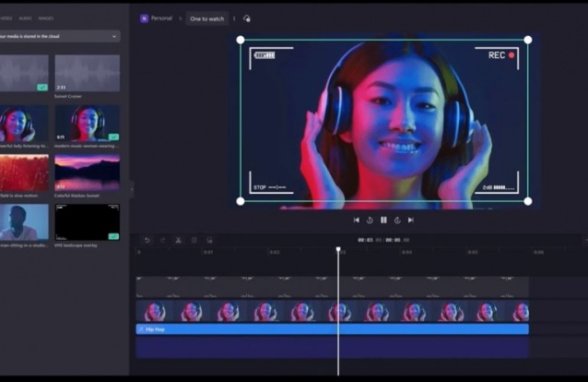The height and width of the screenshot is (382, 588).
Task: Switch to the Images tab
Action: (x=45, y=18)
